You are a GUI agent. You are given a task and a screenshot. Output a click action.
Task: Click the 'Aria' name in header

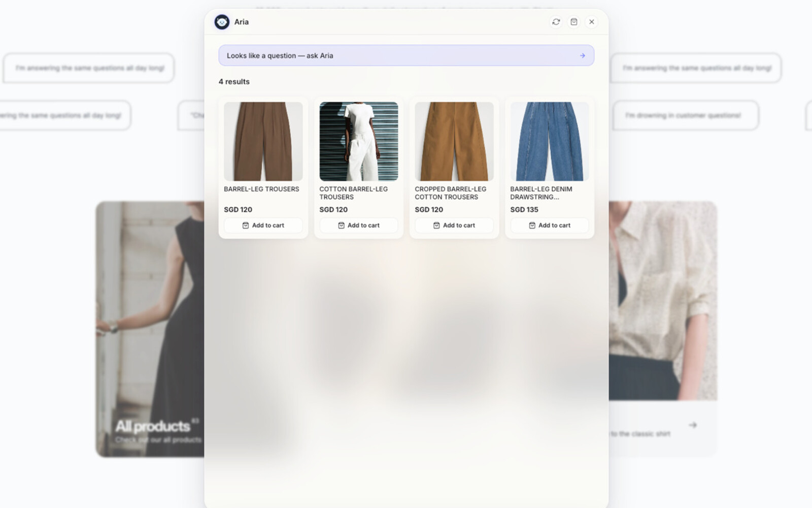(x=242, y=22)
